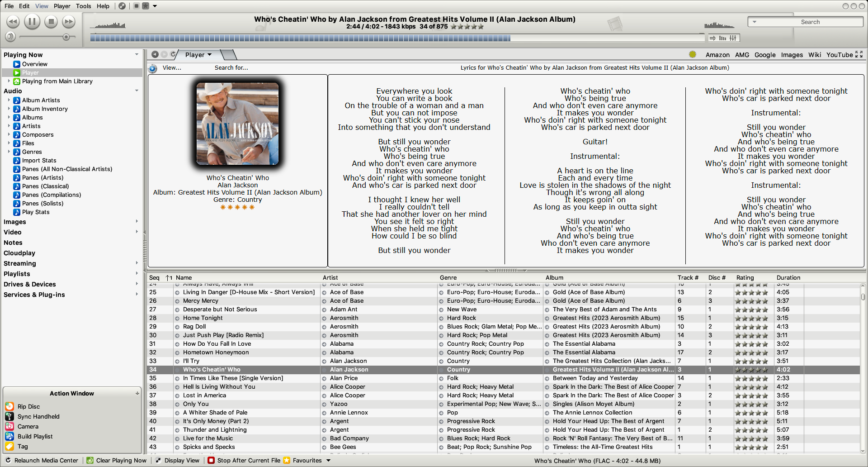
Task: Open the Amazon link
Action: tap(717, 55)
